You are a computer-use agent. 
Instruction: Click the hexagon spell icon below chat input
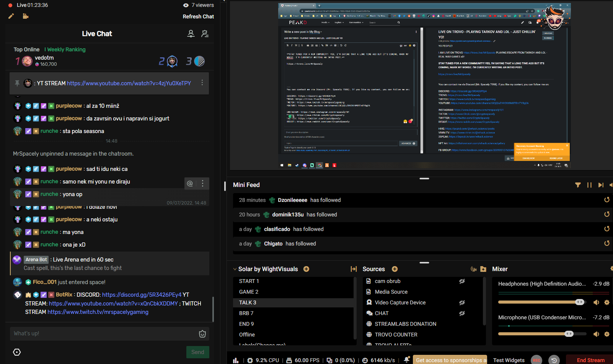coord(17,352)
